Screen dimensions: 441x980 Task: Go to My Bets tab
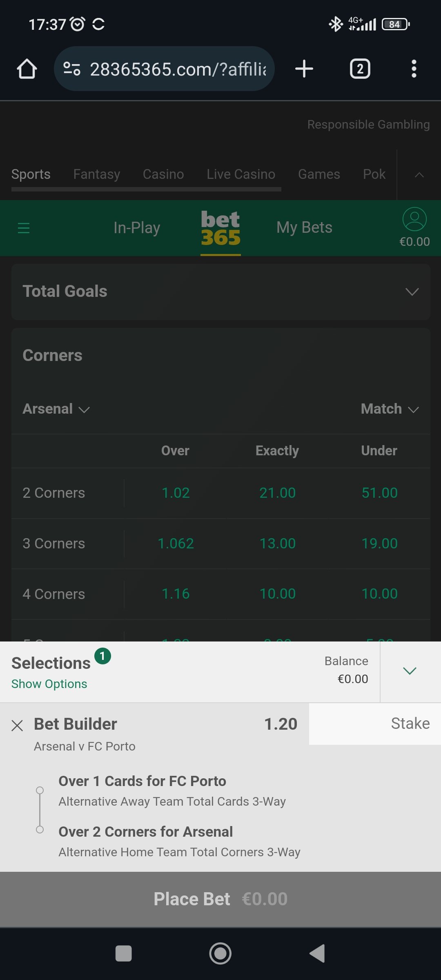coord(304,228)
